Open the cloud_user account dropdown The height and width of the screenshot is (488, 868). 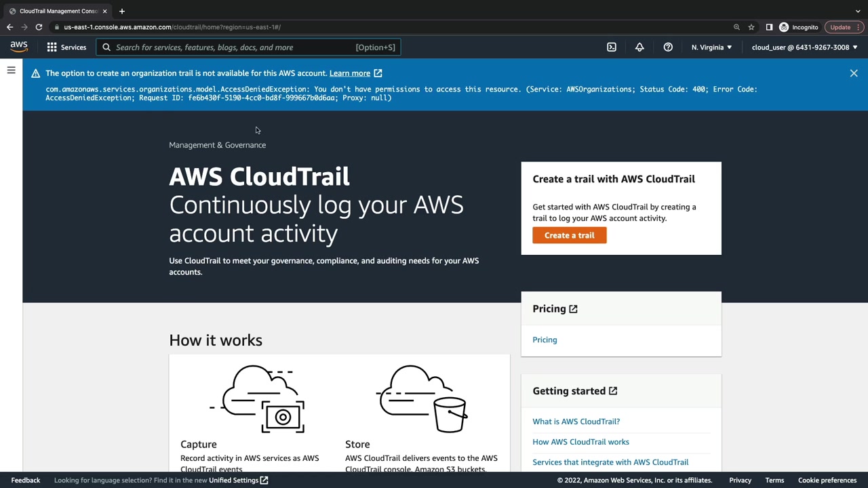[x=804, y=47]
